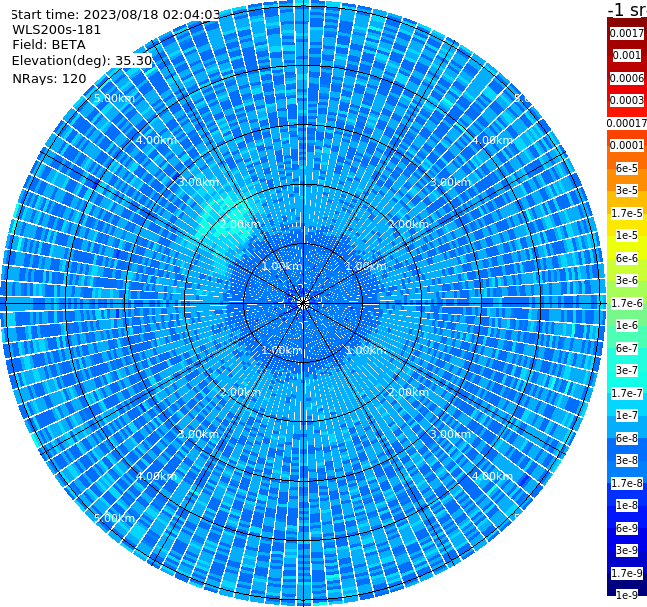Click the 6e-7 cyan-green colorbar label
The height and width of the screenshot is (607, 647).
[x=627, y=348]
